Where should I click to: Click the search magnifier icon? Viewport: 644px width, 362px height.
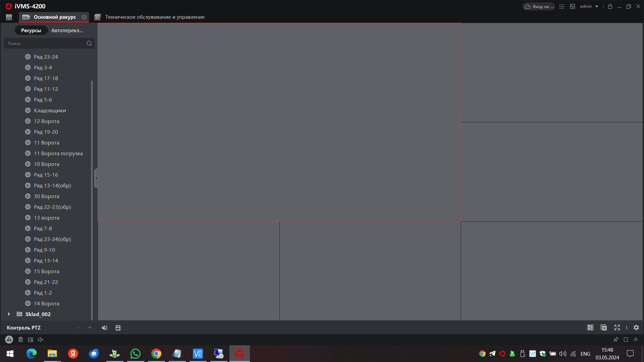(89, 44)
